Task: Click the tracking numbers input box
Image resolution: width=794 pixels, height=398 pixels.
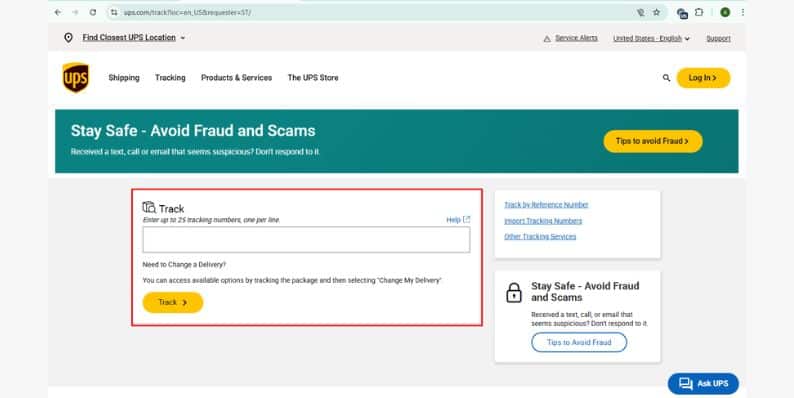Action: click(x=306, y=240)
